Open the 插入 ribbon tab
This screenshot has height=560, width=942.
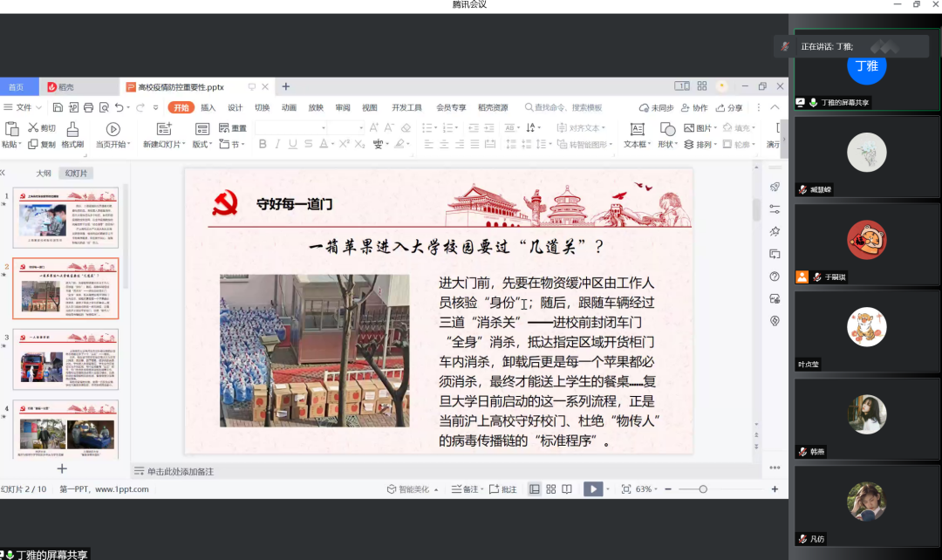208,108
